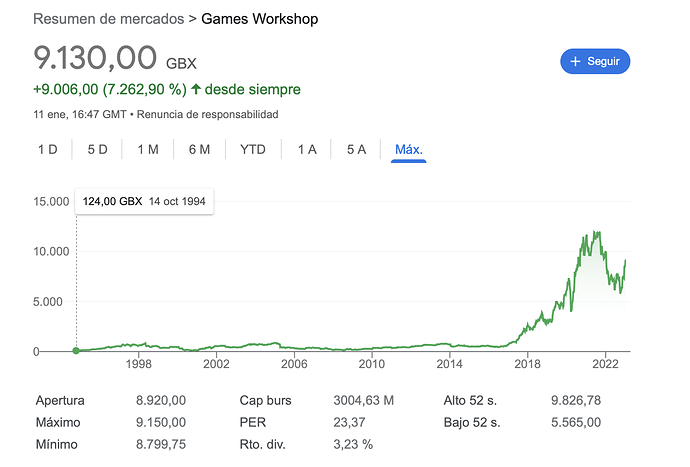Click the green upward arrow indicator
Image resolution: width=690 pixels, height=467 pixels.
point(196,89)
